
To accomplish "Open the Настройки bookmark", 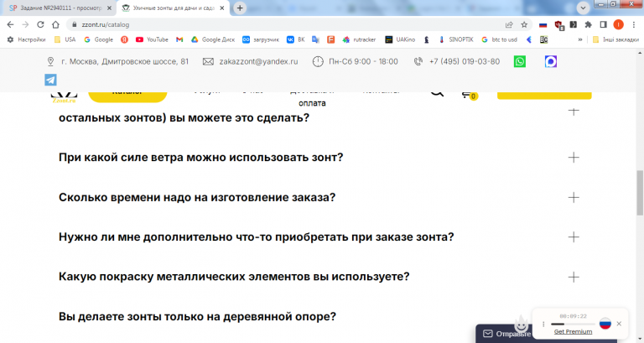I will pyautogui.click(x=26, y=39).
